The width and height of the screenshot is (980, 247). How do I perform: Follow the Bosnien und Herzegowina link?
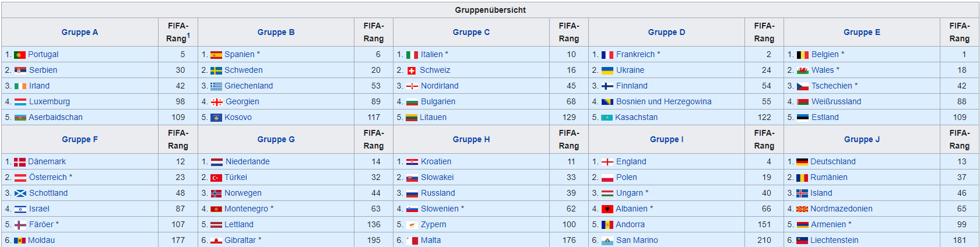663,101
